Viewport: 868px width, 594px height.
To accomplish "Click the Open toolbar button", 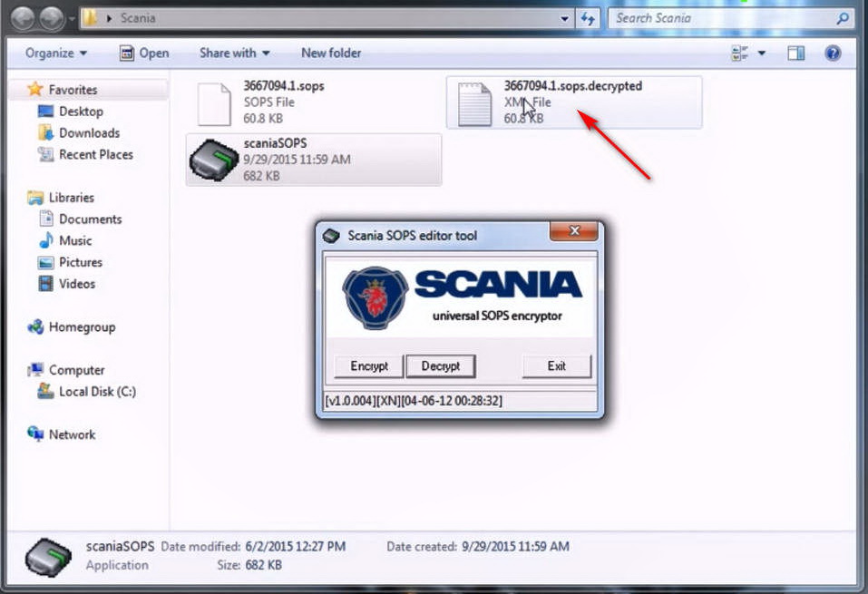I will coord(144,54).
